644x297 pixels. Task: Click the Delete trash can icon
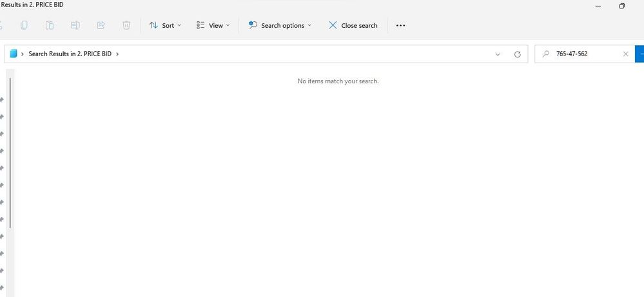(x=126, y=25)
